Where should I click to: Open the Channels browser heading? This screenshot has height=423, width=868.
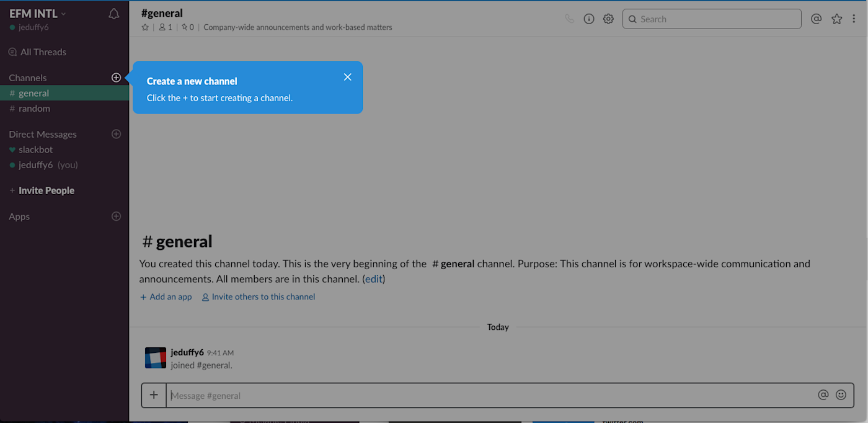(28, 78)
